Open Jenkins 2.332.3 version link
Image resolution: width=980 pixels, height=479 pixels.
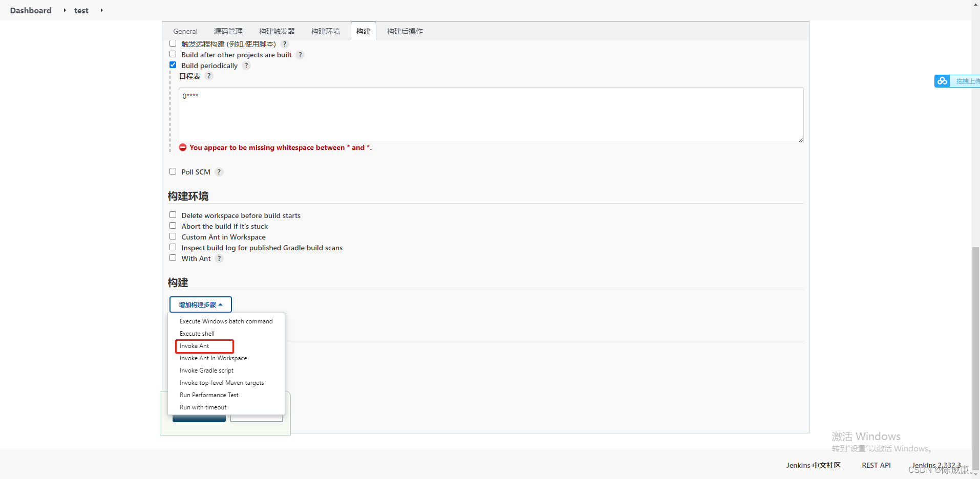936,465
